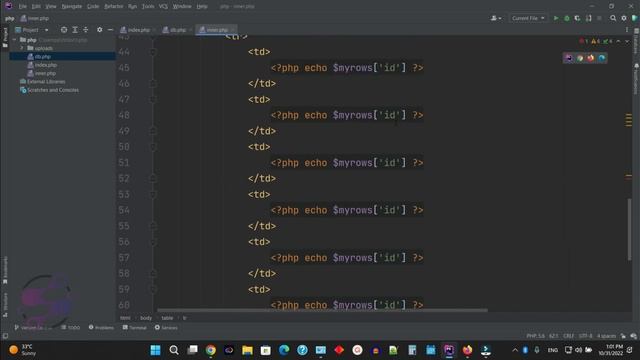640x360 pixels.
Task: Switch to the index.php editor tab
Action: click(x=137, y=30)
